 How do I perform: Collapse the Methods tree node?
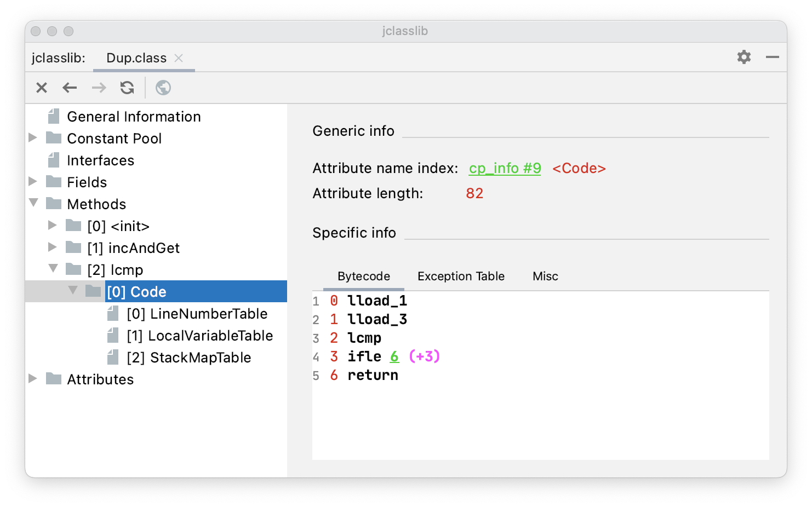[x=33, y=203]
